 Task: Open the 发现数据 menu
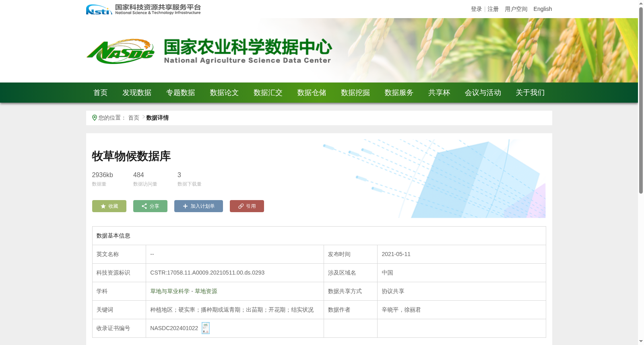137,93
